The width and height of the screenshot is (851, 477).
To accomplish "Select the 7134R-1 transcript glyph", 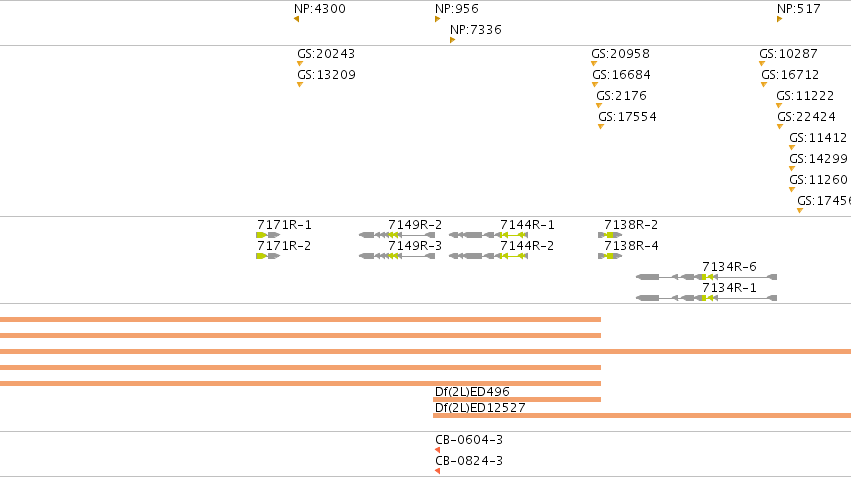I will pyautogui.click(x=707, y=298).
